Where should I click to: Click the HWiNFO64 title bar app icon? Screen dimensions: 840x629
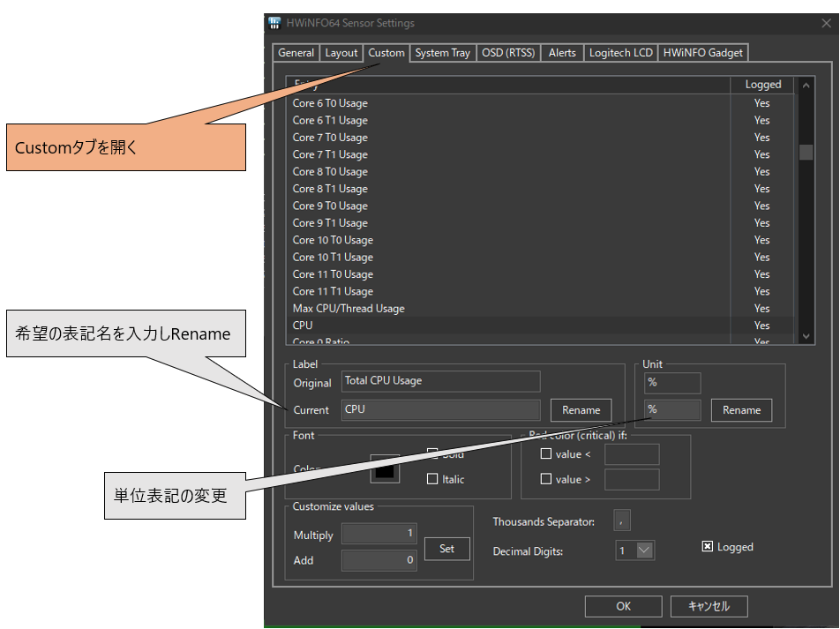(x=274, y=23)
